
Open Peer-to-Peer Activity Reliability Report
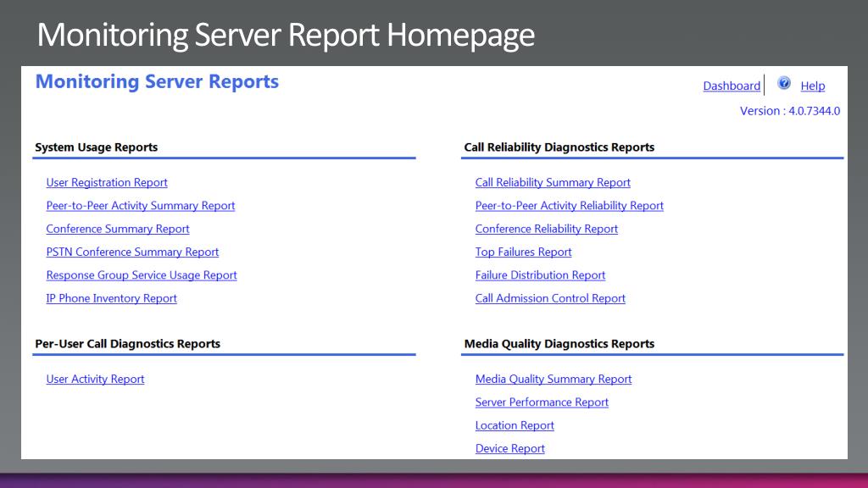point(569,206)
